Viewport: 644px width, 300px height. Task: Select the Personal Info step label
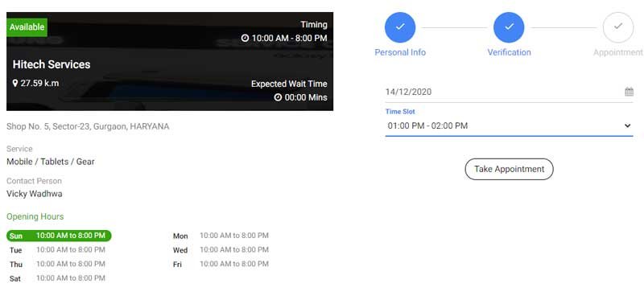click(x=400, y=52)
